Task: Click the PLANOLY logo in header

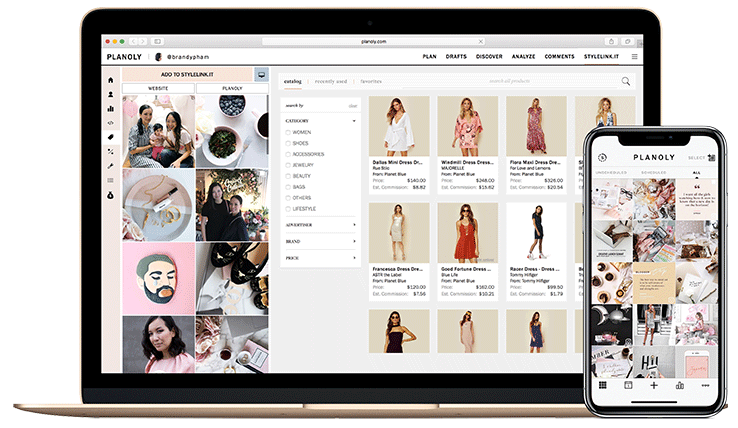Action: coord(124,57)
